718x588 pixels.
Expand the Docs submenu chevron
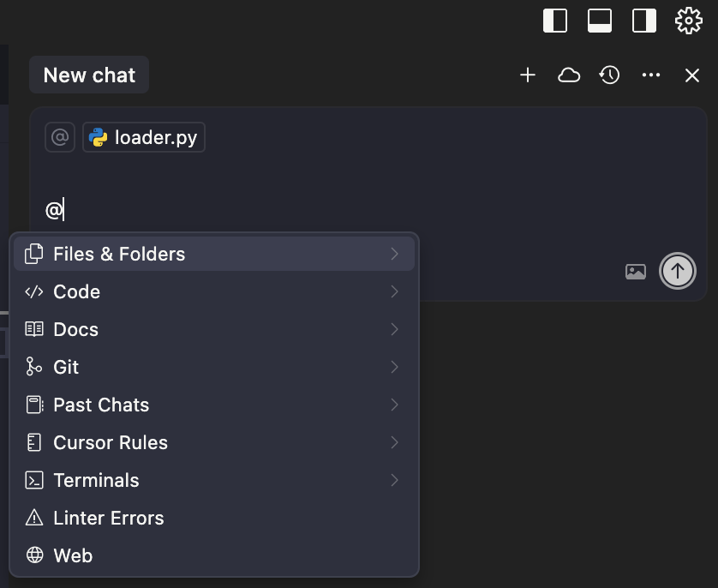pos(395,329)
